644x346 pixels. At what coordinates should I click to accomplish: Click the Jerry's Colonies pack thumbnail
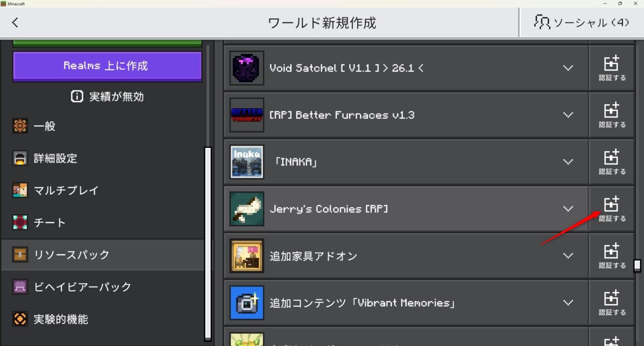[247, 209]
